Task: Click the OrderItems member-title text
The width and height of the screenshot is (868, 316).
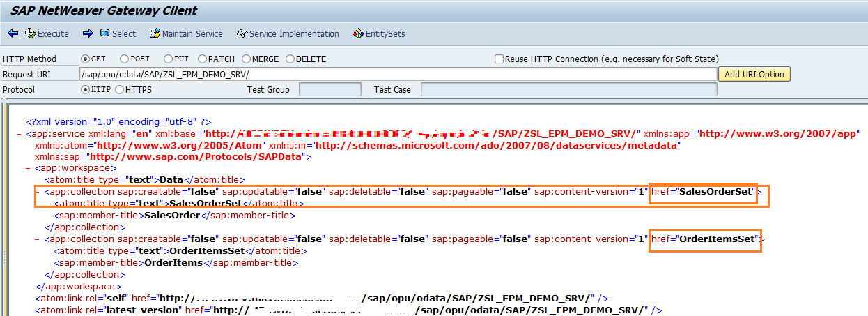Action: coord(173,262)
